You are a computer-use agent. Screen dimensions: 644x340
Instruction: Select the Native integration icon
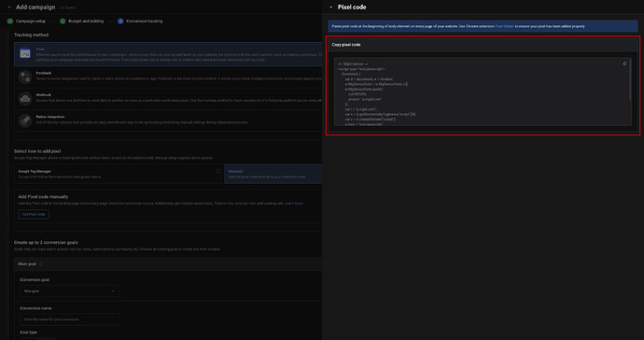[x=25, y=120]
